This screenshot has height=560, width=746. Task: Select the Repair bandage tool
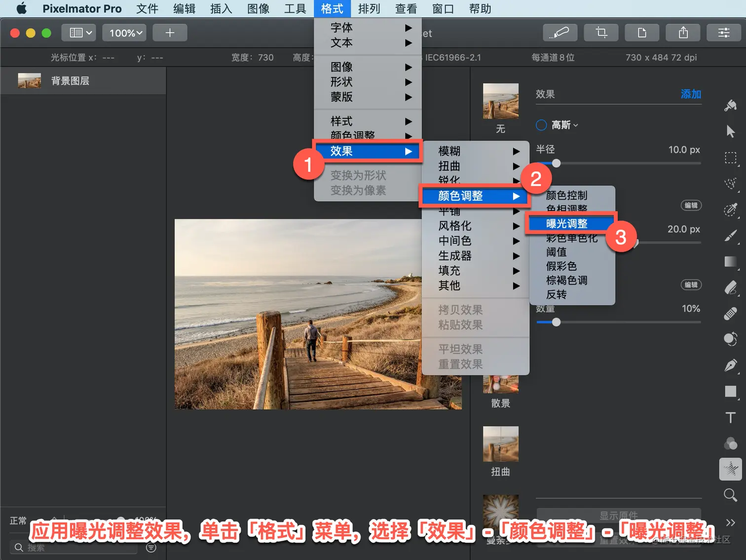point(731,314)
